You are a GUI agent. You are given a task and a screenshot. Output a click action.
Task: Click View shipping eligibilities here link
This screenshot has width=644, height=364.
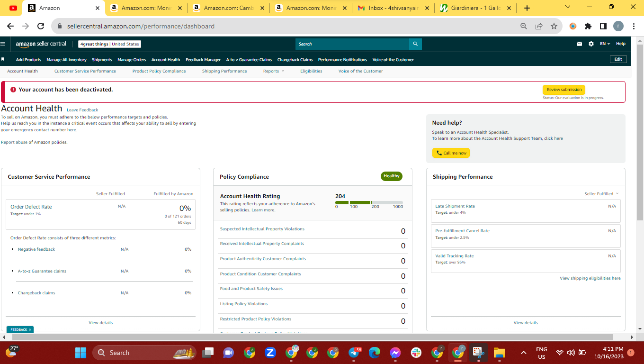point(590,278)
